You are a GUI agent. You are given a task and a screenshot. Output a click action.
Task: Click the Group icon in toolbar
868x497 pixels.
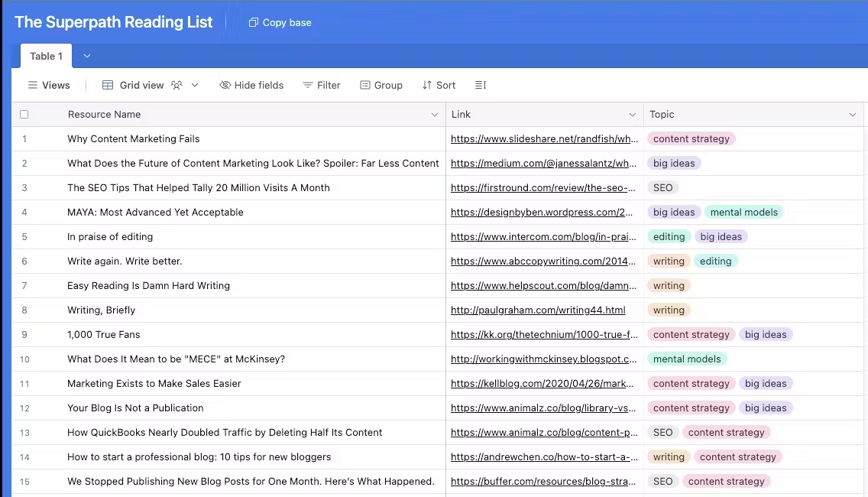365,86
